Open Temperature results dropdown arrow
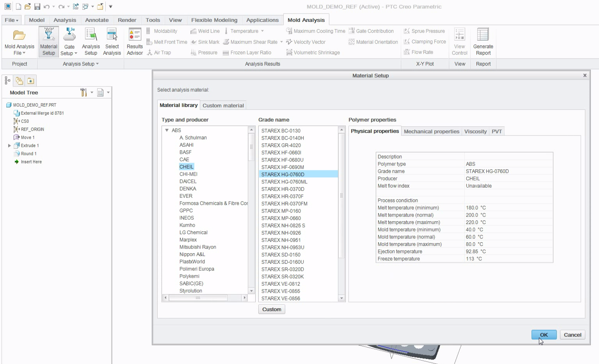The width and height of the screenshot is (599, 364). [262, 31]
